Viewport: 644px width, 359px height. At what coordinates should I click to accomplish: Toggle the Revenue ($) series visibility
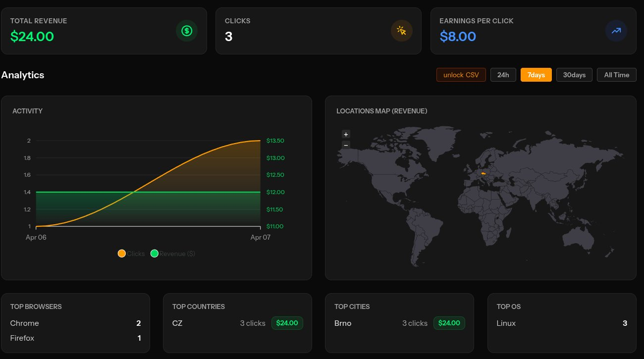[x=177, y=254]
